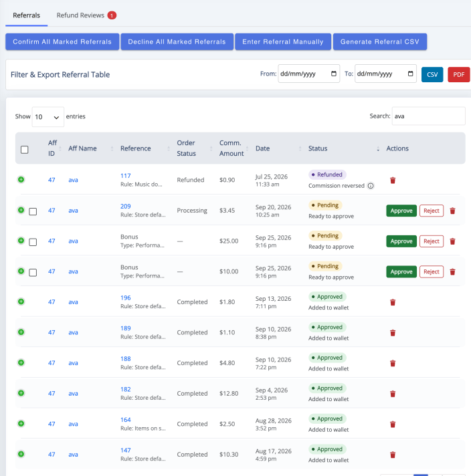Approve the $25.00 bonus referral
The height and width of the screenshot is (476, 471).
click(401, 241)
